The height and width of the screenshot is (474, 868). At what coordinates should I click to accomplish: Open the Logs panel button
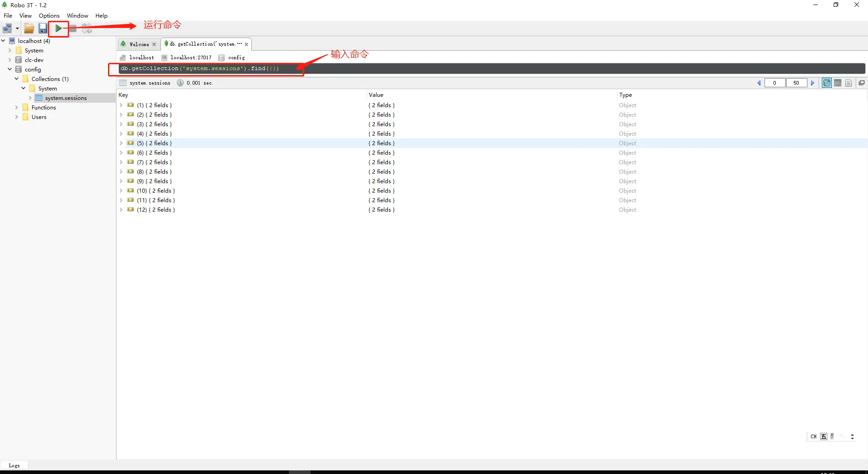click(x=14, y=465)
